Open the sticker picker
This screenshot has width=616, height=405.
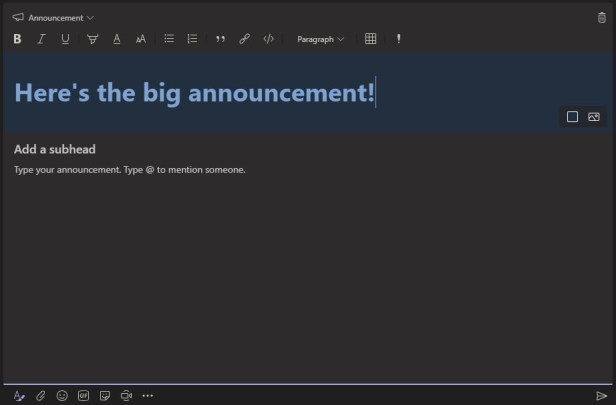pyautogui.click(x=105, y=396)
